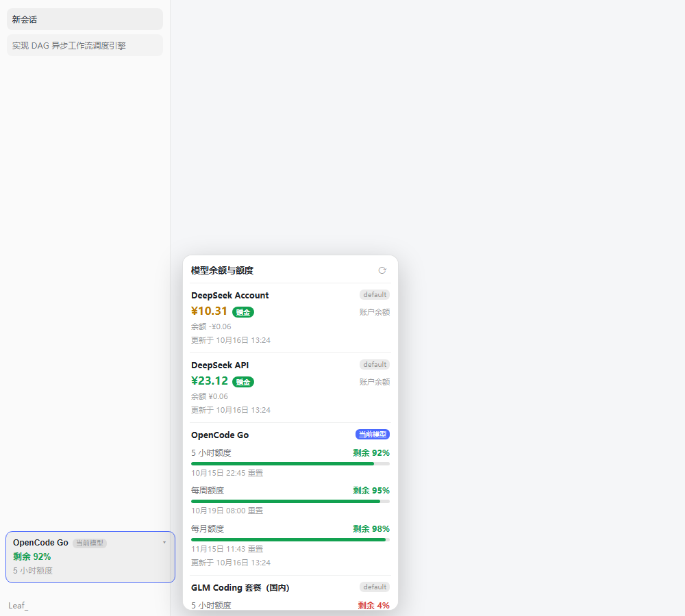Select the DeepSeek Account entry title
The width and height of the screenshot is (685, 616).
[x=229, y=296]
